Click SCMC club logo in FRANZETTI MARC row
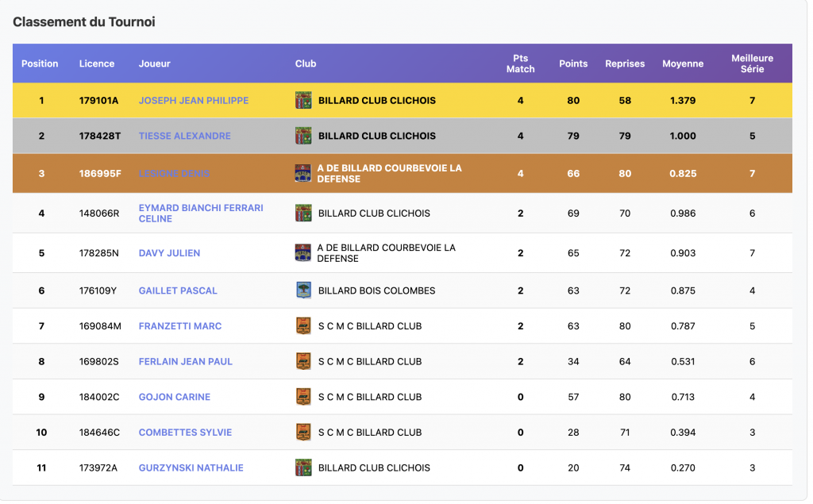The image size is (813, 504). click(303, 326)
